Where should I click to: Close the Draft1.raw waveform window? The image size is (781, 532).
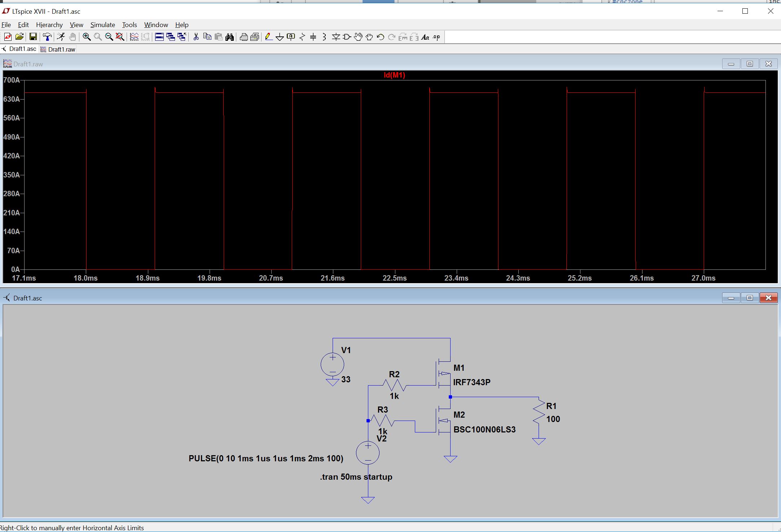tap(768, 64)
